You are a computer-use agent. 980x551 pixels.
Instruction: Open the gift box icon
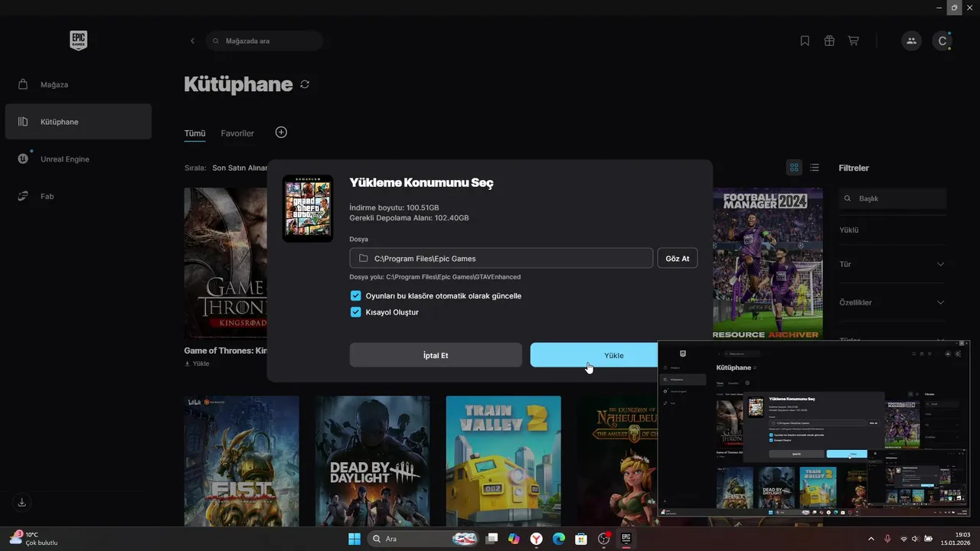coord(829,41)
